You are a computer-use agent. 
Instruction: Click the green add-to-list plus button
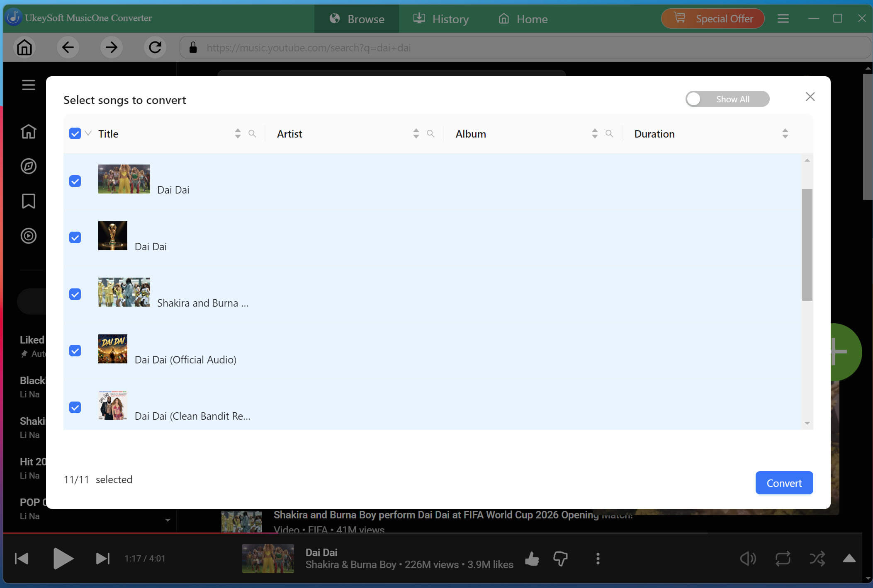tap(846, 352)
